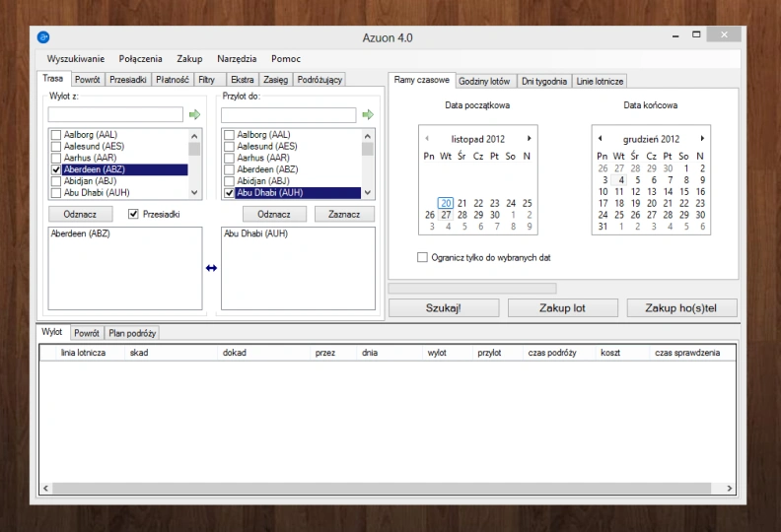Go to previous month in grudzień 2012 calendar
Viewport: 781px width, 532px height.
point(601,138)
